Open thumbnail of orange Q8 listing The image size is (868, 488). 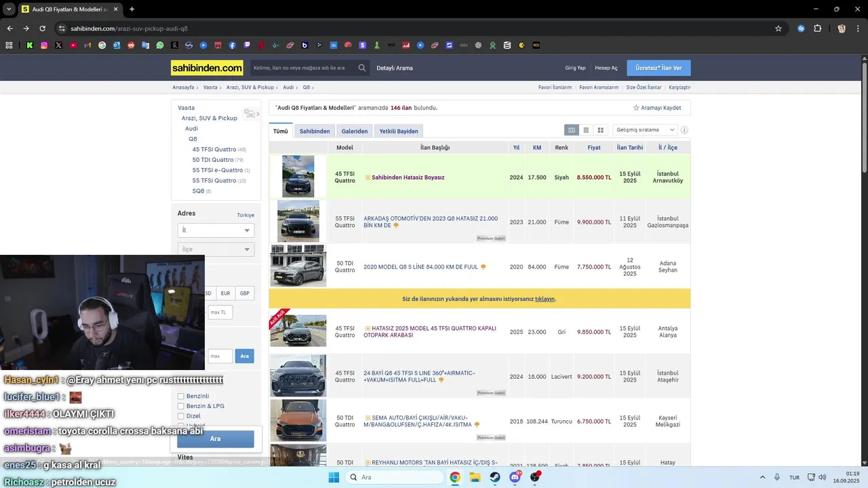(298, 421)
